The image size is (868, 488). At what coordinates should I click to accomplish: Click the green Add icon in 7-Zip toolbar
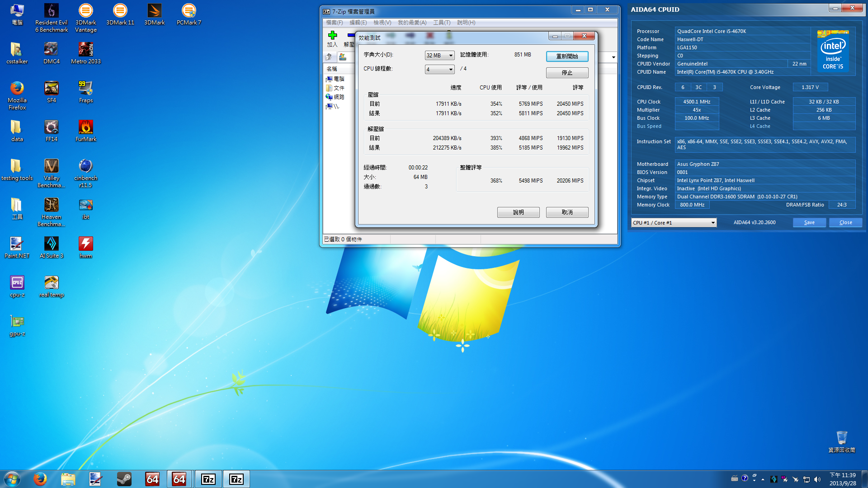332,36
